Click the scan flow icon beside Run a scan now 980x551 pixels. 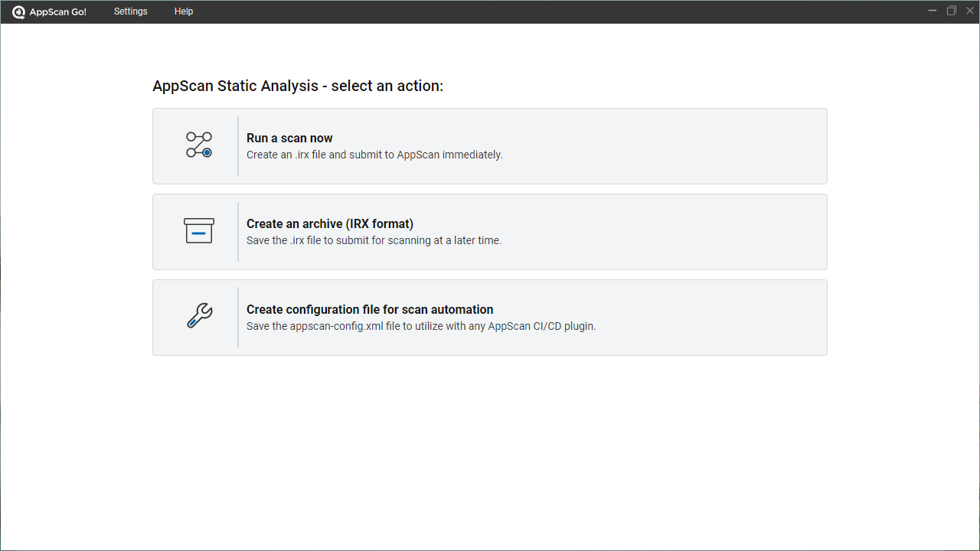[x=199, y=145]
